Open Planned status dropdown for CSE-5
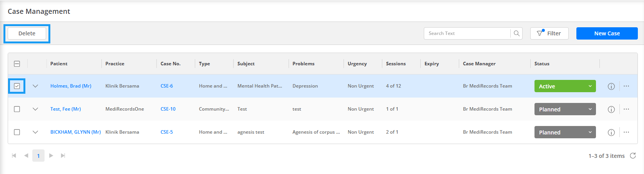Image resolution: width=644 pixels, height=174 pixels. pyautogui.click(x=565, y=132)
